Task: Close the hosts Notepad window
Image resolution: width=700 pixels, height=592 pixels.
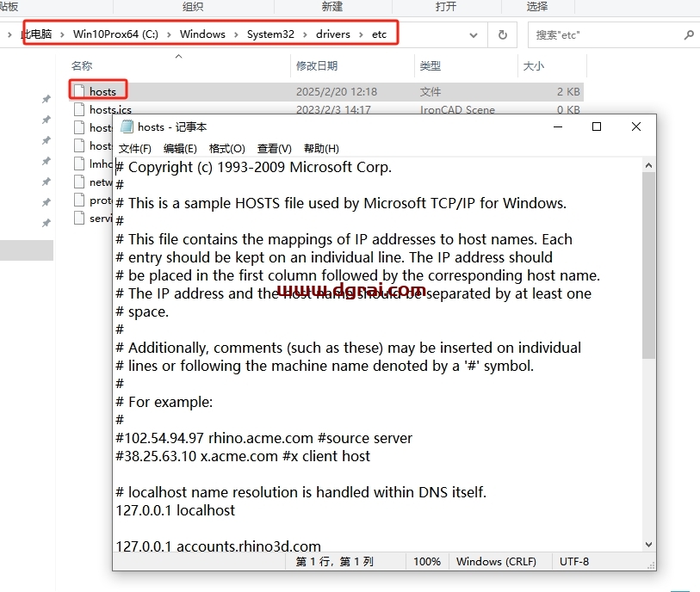Action: coord(636,127)
